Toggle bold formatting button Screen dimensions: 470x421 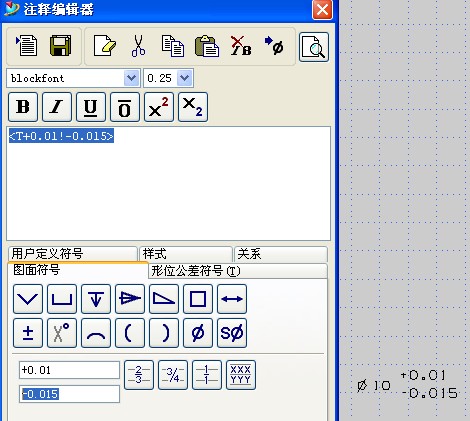point(23,107)
